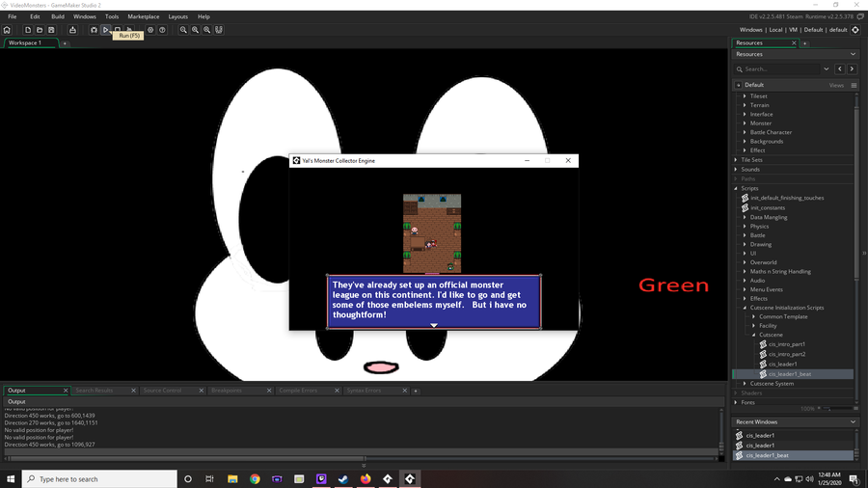Image resolution: width=868 pixels, height=488 pixels.
Task: Collapse Cutscene Initialization Scripts folder
Action: point(745,308)
